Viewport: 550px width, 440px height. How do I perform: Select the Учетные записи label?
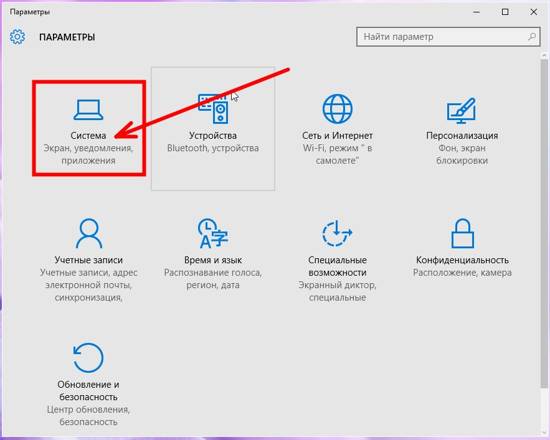click(88, 260)
